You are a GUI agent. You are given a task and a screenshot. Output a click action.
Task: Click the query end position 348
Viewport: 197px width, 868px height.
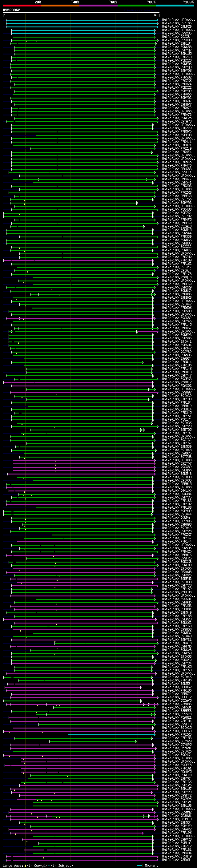tap(155, 15)
